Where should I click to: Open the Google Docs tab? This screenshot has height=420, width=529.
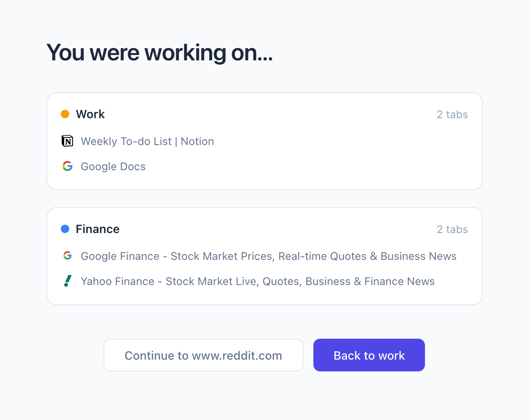tap(113, 166)
